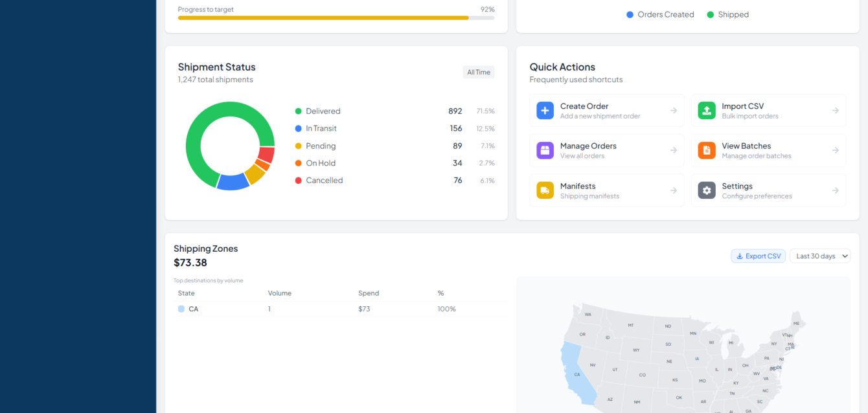
Task: Click the arrow on Settings card
Action: (835, 190)
